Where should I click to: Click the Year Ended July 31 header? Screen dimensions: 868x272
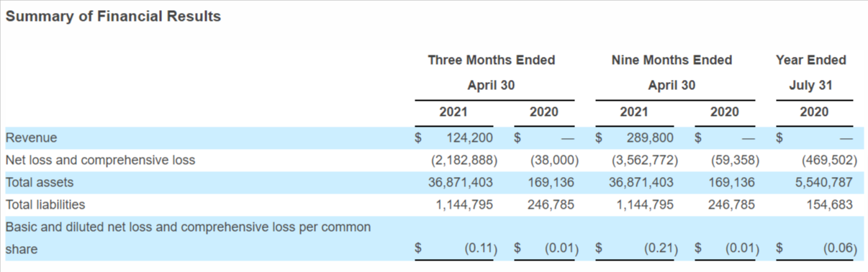[x=810, y=73]
